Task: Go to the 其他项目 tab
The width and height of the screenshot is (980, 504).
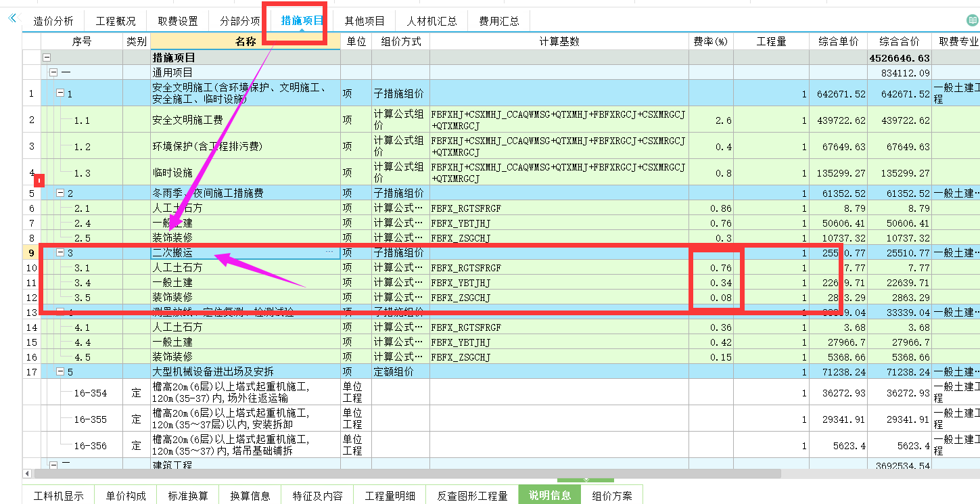Action: coord(365,21)
